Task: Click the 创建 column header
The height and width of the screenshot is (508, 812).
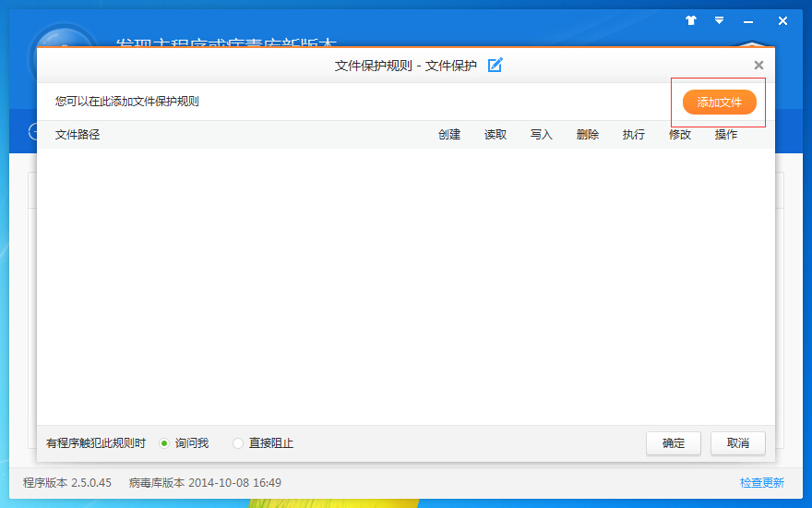Action: pyautogui.click(x=449, y=135)
